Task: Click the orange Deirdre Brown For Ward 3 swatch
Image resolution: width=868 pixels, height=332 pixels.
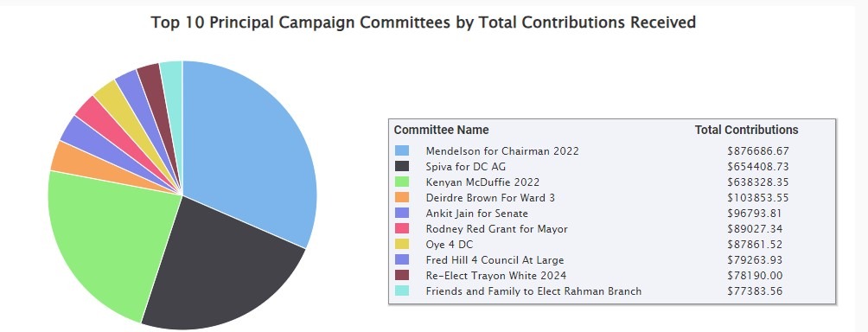Action: [x=402, y=197]
